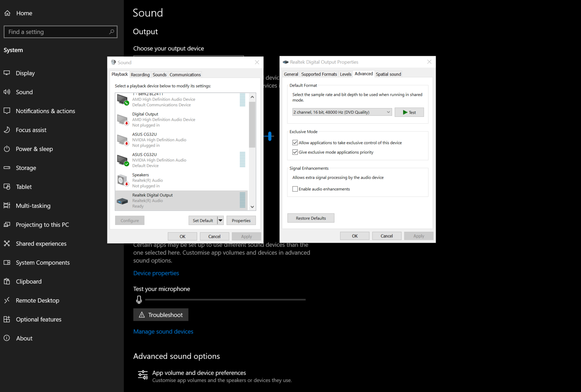Open the Communications tab
Screen dimensions: 581x392
[x=185, y=75]
